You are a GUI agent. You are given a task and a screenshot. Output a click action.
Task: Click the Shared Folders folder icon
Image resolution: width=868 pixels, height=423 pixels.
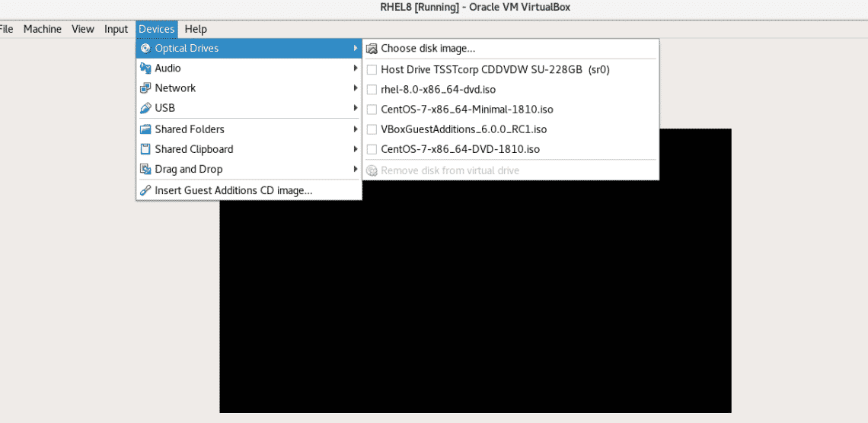point(145,129)
